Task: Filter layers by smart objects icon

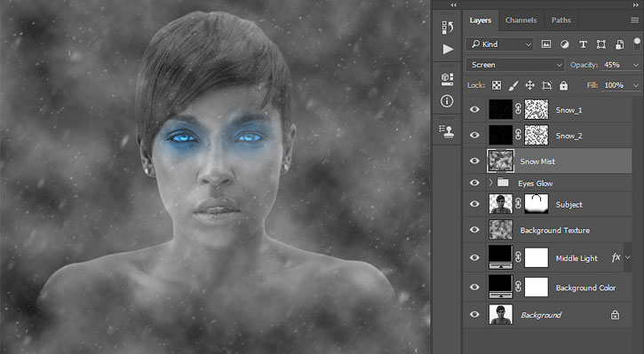Action: pos(619,44)
